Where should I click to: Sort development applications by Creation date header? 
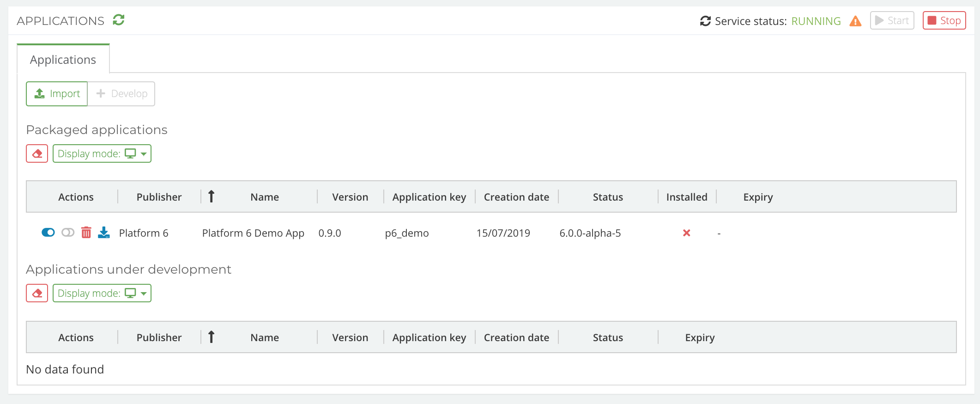click(516, 337)
